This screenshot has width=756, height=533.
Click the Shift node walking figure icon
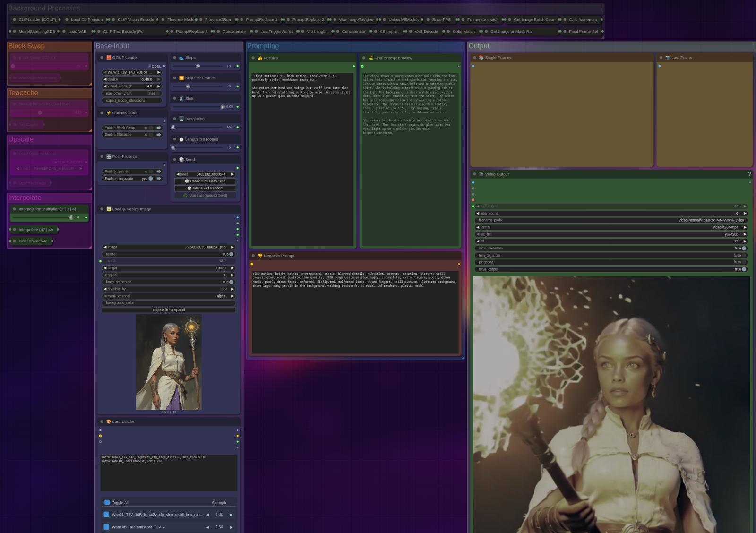pyautogui.click(x=181, y=99)
